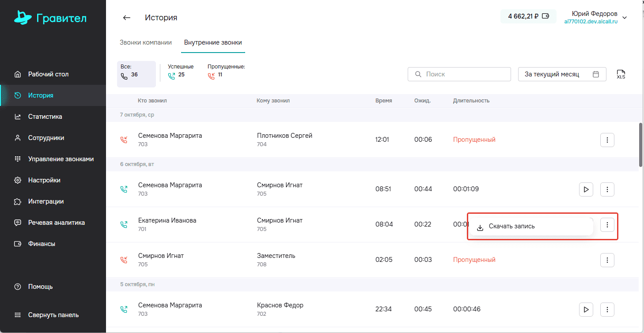This screenshot has width=644, height=333.
Task: Play recording of the 08:51 call
Action: [x=586, y=189]
